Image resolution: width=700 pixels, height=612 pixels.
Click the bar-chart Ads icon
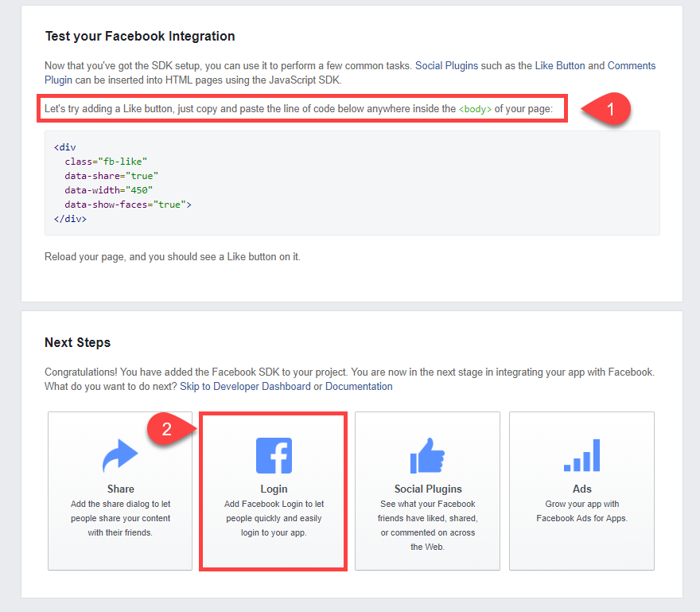[x=581, y=455]
